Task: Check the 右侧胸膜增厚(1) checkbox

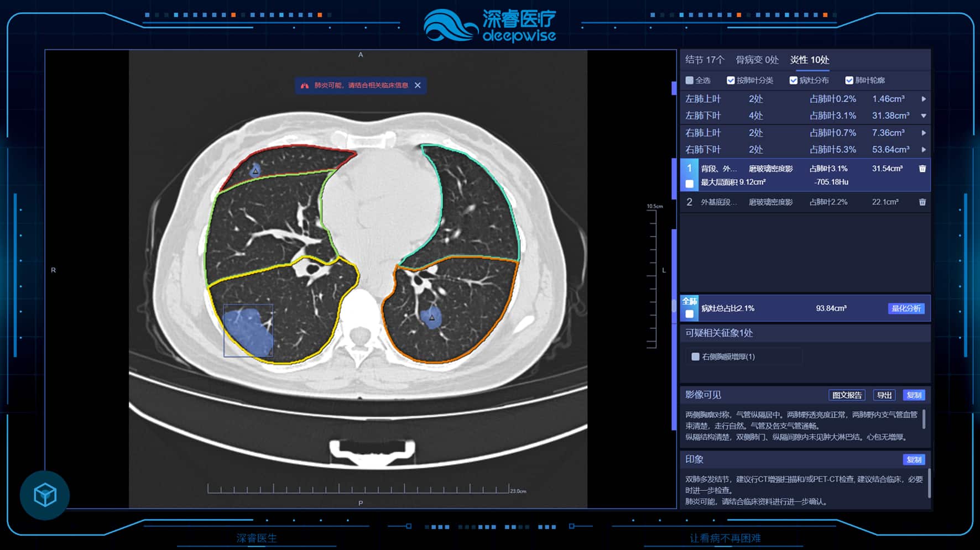Action: pos(696,357)
